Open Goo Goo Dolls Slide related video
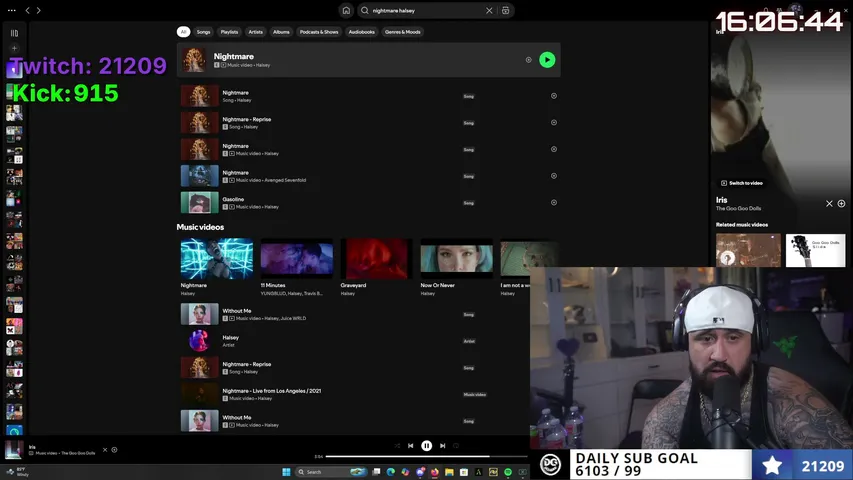The width and height of the screenshot is (853, 480). pyautogui.click(x=815, y=250)
